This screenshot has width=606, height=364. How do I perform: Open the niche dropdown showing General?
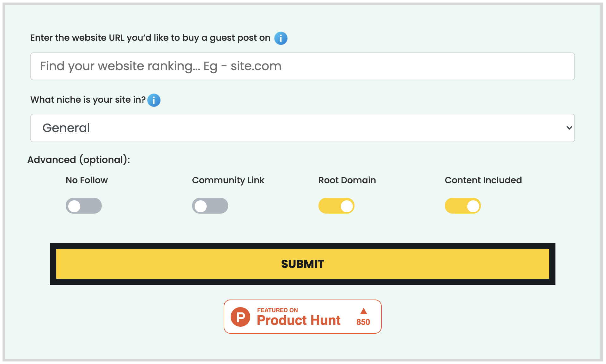pyautogui.click(x=302, y=128)
